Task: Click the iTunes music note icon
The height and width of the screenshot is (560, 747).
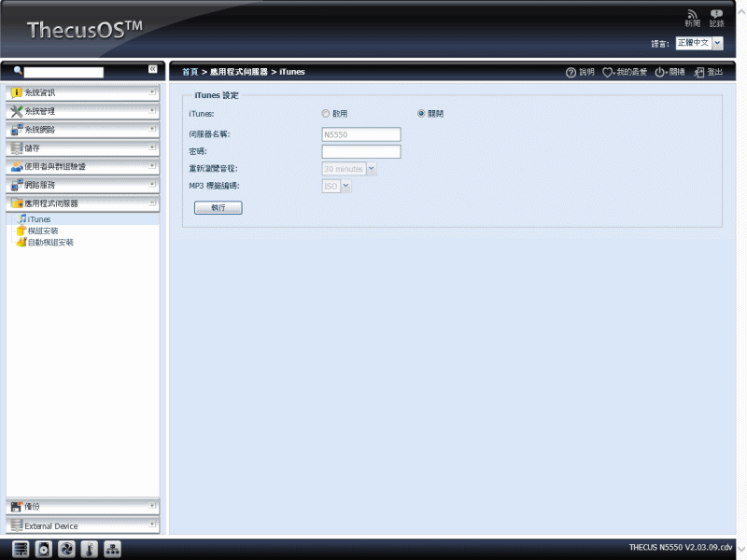Action: click(21, 218)
